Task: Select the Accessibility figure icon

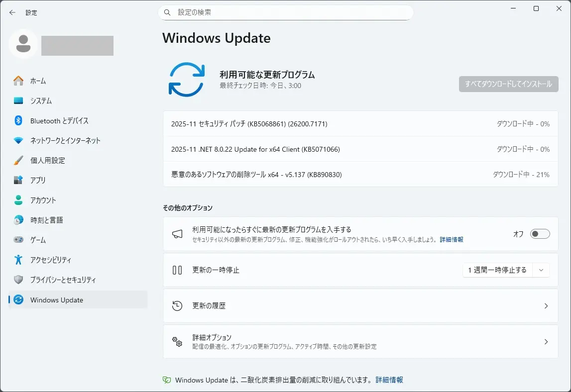Action: 18,260
